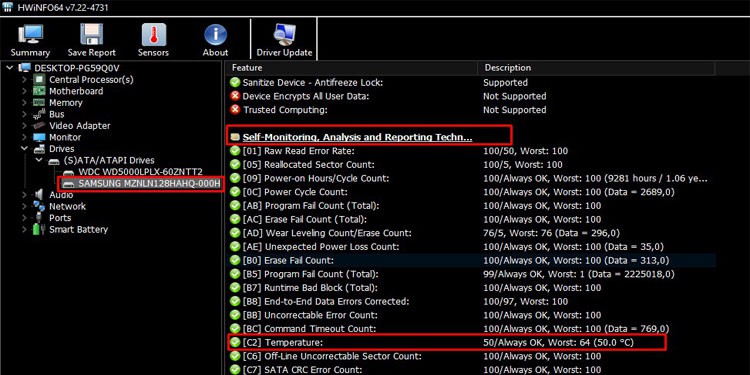Click the Save Report floppy icon
The height and width of the screenshot is (375, 750).
point(91,35)
